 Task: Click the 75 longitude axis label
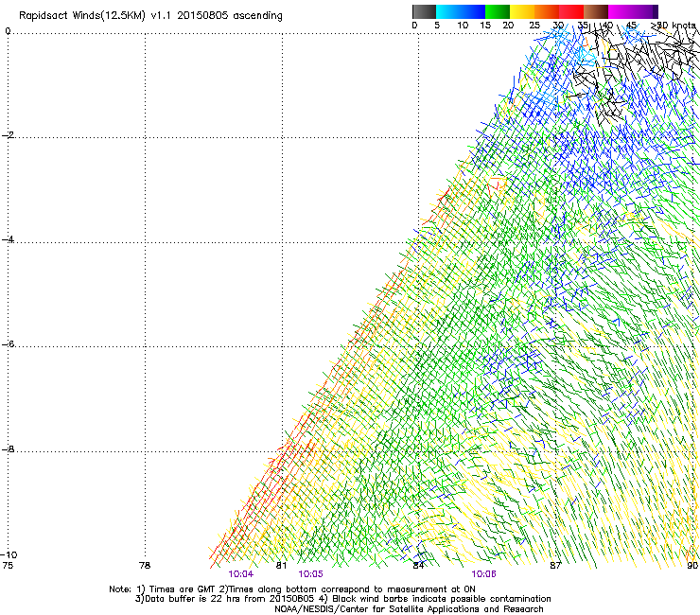pyautogui.click(x=8, y=566)
